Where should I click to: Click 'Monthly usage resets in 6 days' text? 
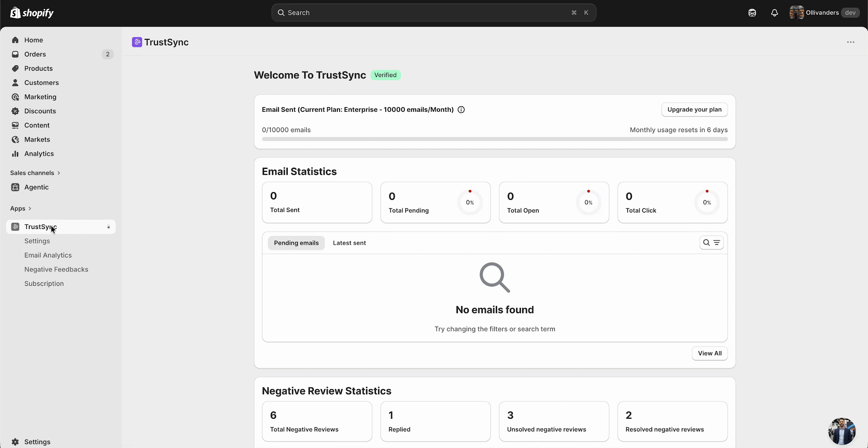click(x=679, y=130)
